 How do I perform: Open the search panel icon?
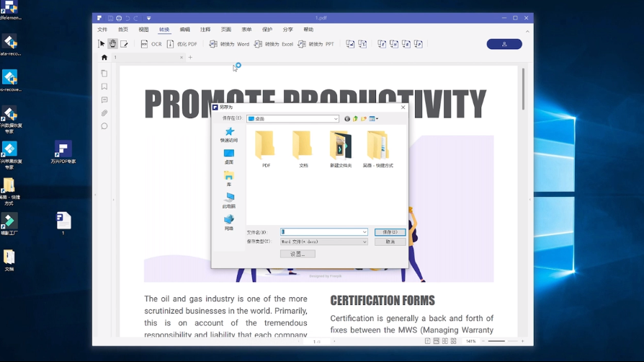(104, 126)
